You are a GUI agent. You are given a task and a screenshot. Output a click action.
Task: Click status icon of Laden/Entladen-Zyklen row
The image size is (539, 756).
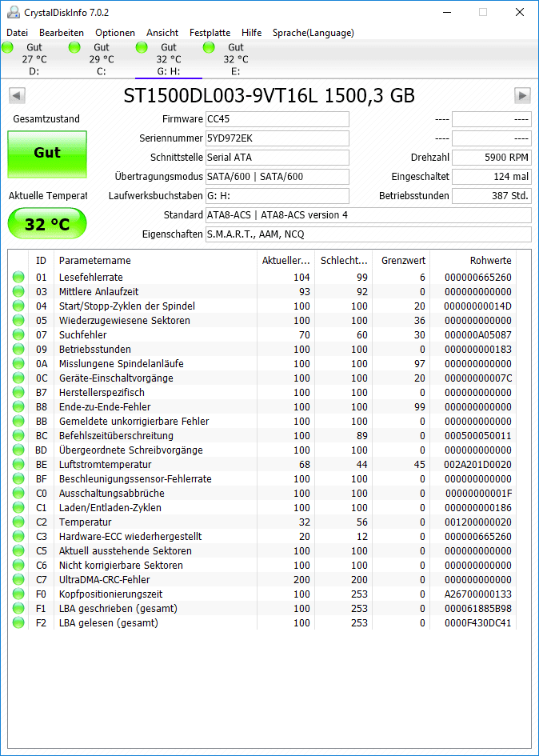coord(18,508)
